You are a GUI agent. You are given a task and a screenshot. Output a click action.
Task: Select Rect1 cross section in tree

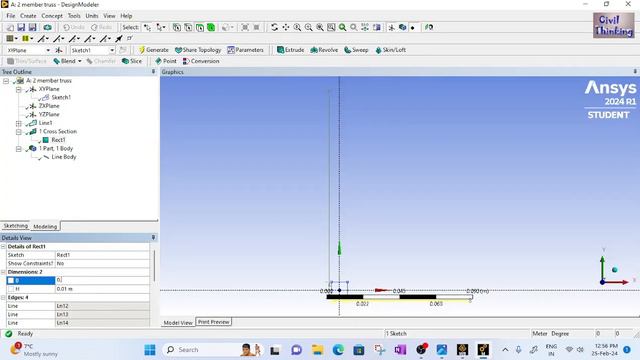tap(58, 140)
